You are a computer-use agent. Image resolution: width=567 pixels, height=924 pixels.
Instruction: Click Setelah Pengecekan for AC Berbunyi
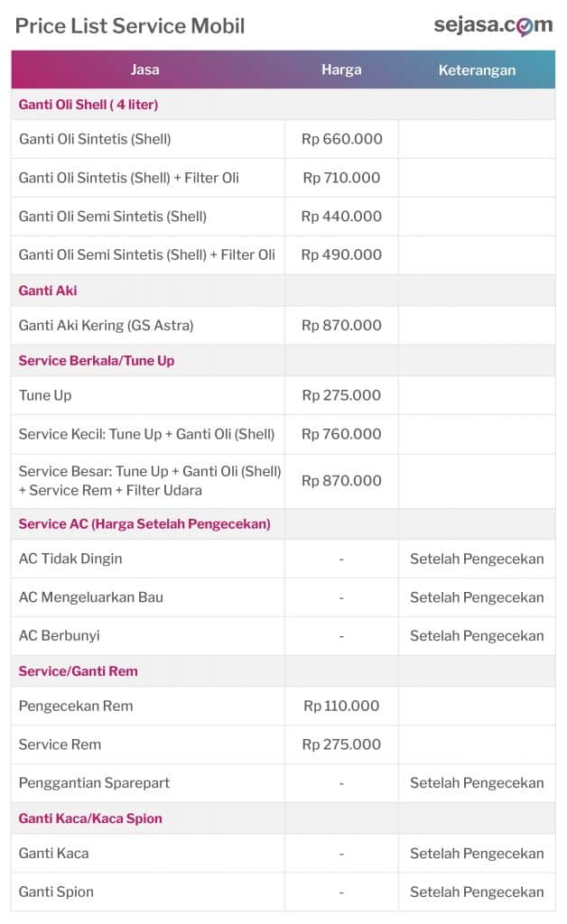point(477,635)
